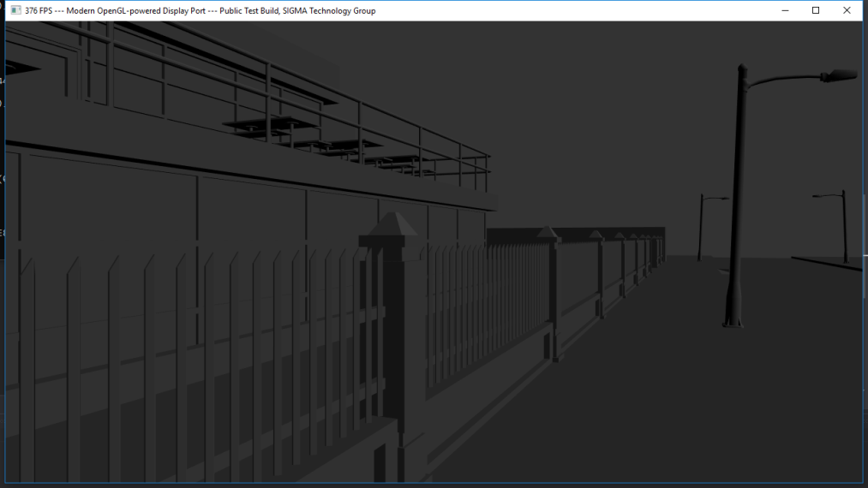The image size is (868, 488).
Task: Click the application icon in title bar
Action: (16, 10)
